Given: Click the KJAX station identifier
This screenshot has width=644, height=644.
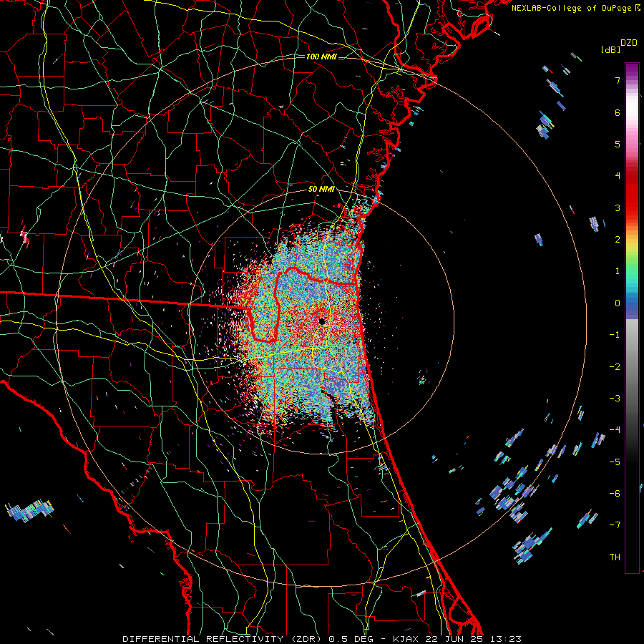Looking at the screenshot, I should tap(406, 639).
